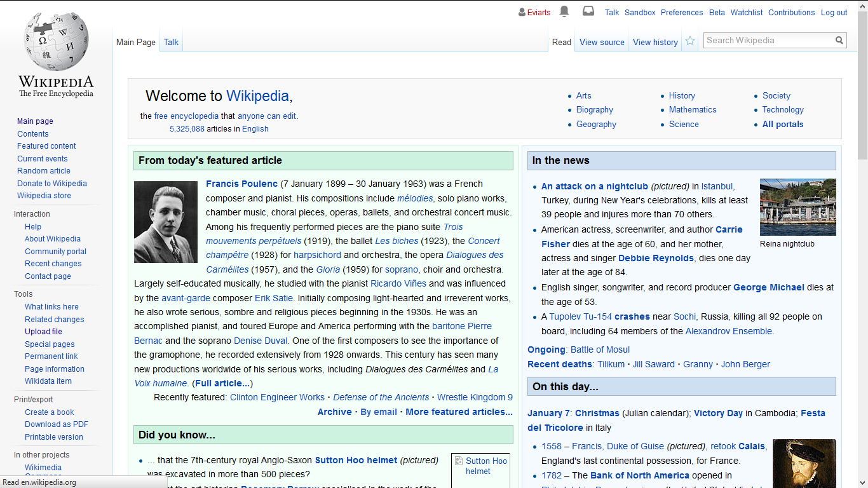Image resolution: width=868 pixels, height=488 pixels.
Task: Go to the All portals link
Action: (x=782, y=125)
